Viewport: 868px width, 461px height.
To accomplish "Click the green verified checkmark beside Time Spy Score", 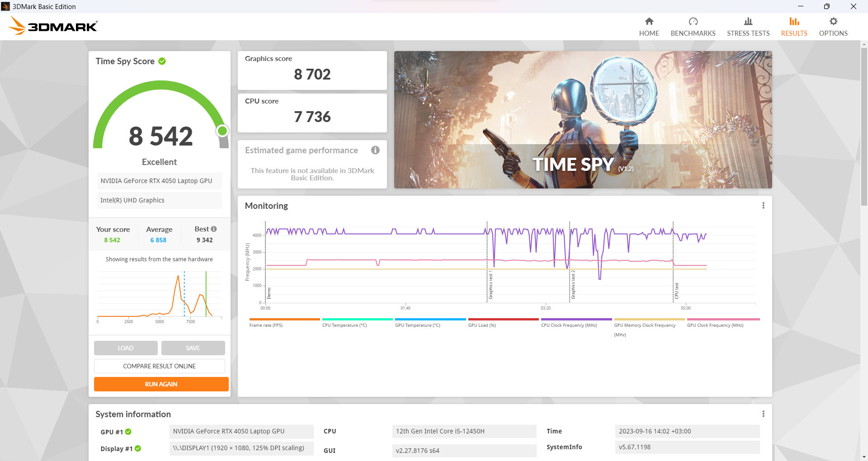I will pyautogui.click(x=162, y=61).
